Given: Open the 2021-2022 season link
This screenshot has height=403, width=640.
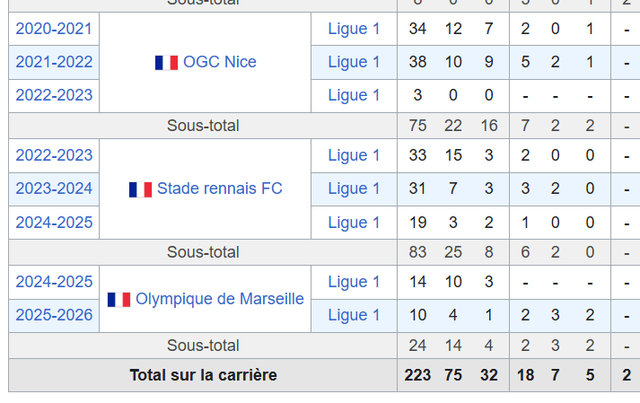Looking at the screenshot, I should point(54,62).
